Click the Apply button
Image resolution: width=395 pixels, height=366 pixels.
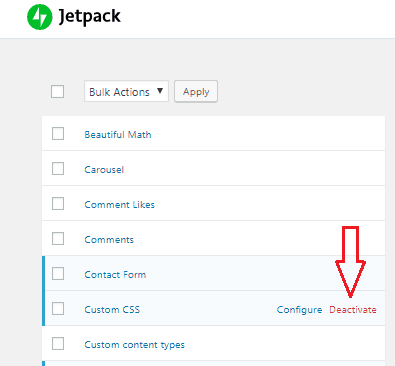point(196,91)
